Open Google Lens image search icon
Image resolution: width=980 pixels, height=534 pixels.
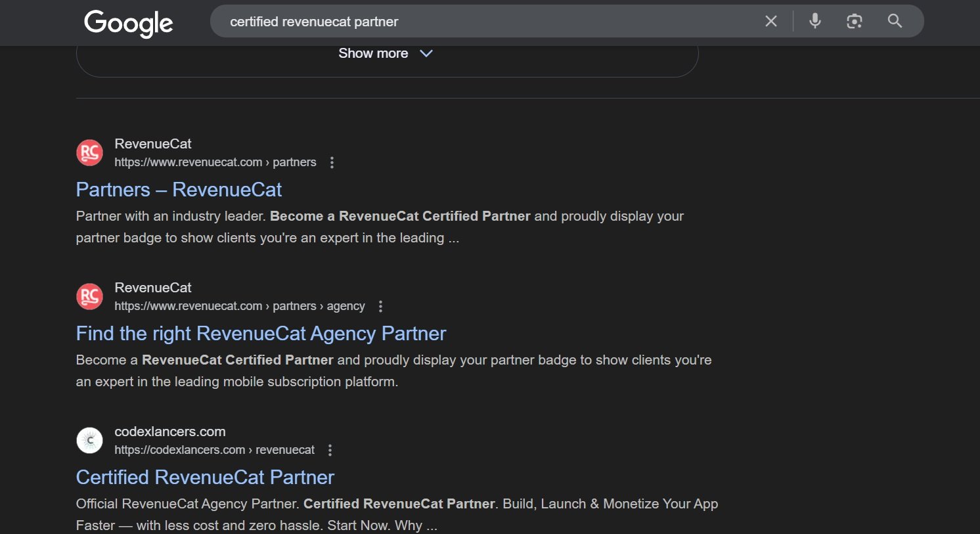pos(854,22)
